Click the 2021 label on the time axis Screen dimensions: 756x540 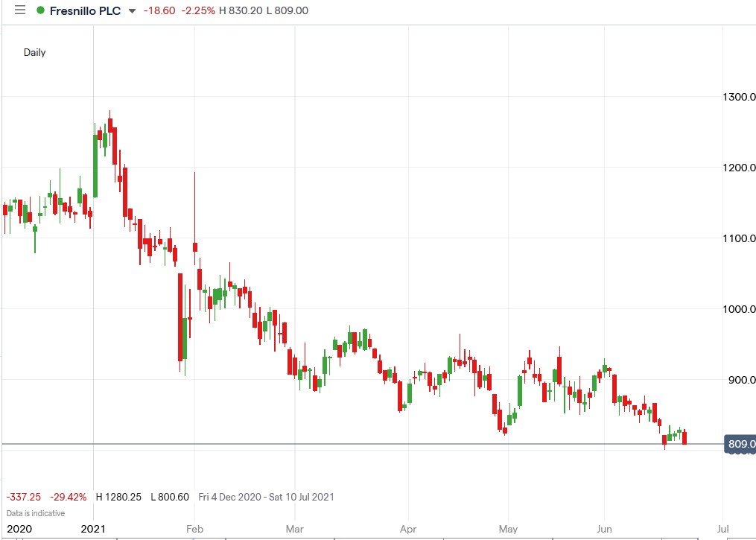coord(92,528)
